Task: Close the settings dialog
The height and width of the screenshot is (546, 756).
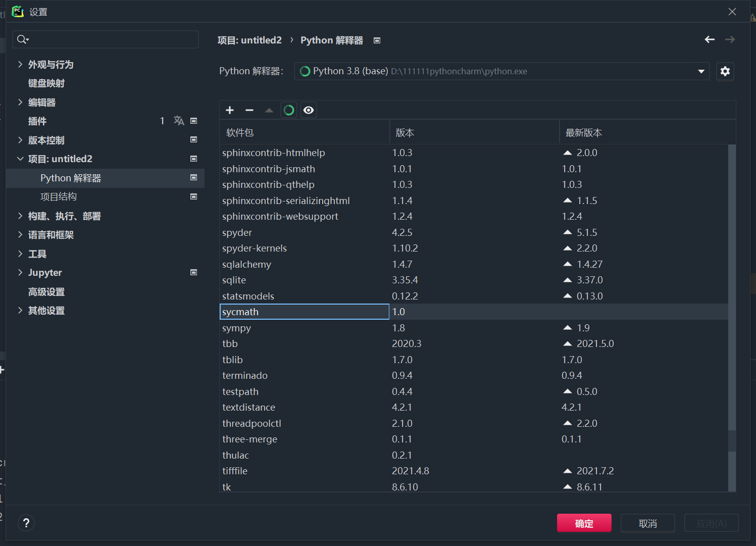Action: 732,12
